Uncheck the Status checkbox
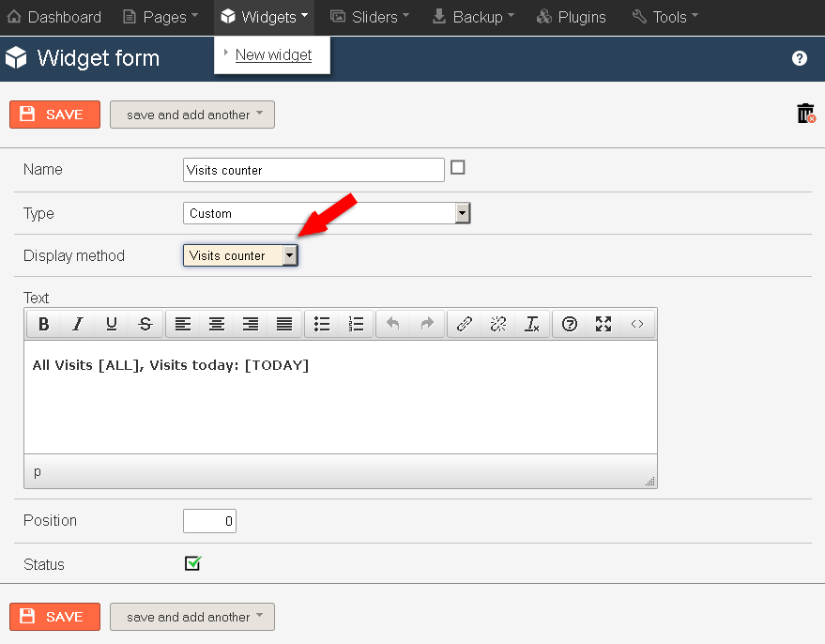Viewport: 825px width, 644px height. [192, 563]
